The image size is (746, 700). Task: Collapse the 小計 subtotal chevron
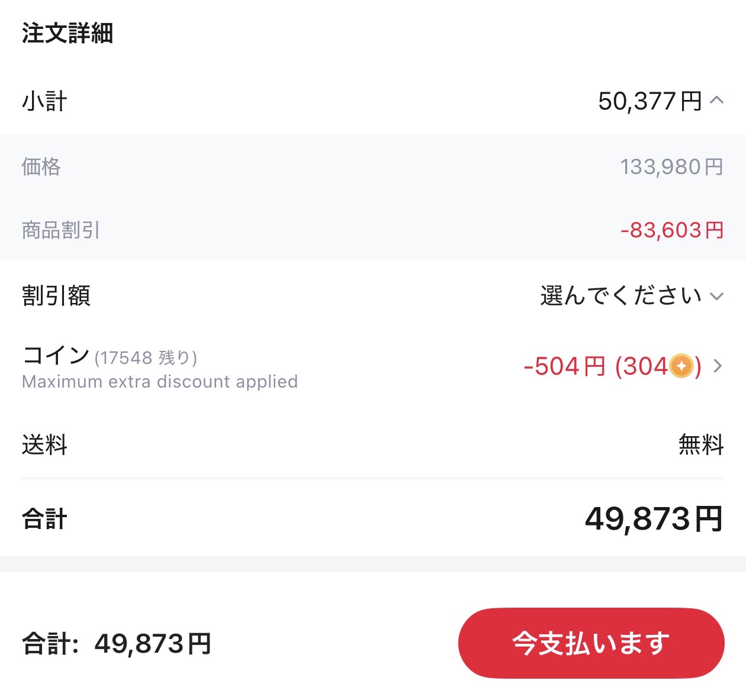716,101
